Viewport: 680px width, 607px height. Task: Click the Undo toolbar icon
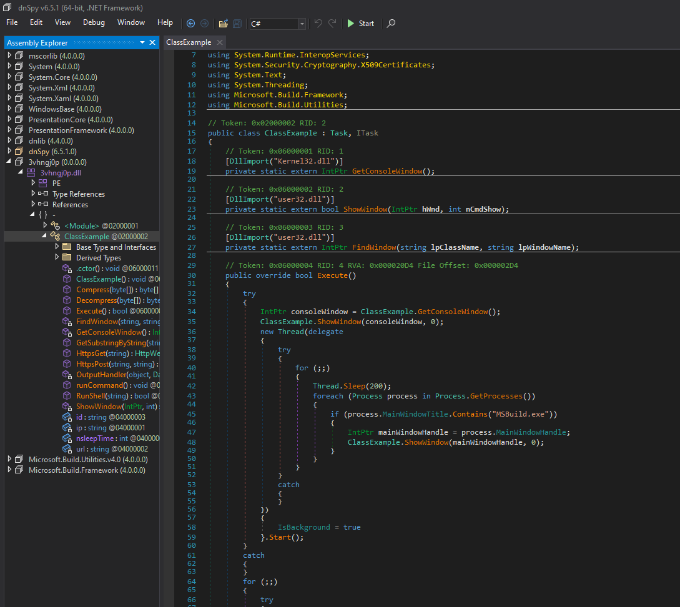tap(318, 22)
